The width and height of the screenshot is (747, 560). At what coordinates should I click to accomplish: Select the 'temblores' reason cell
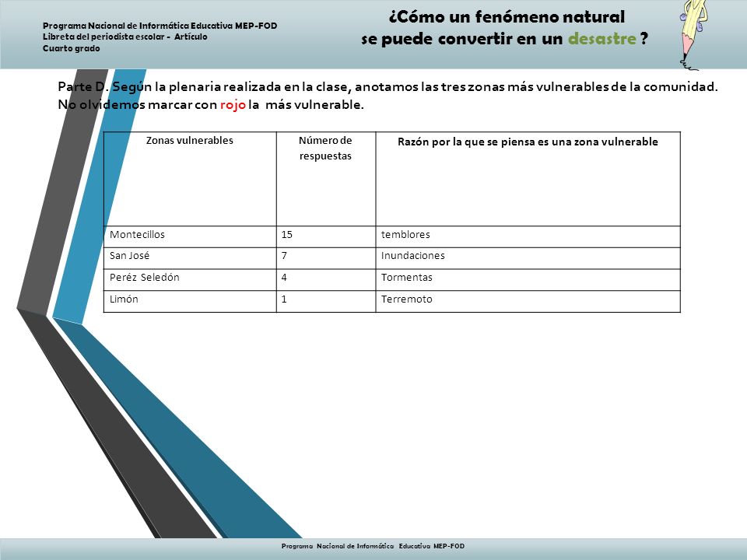[528, 236]
